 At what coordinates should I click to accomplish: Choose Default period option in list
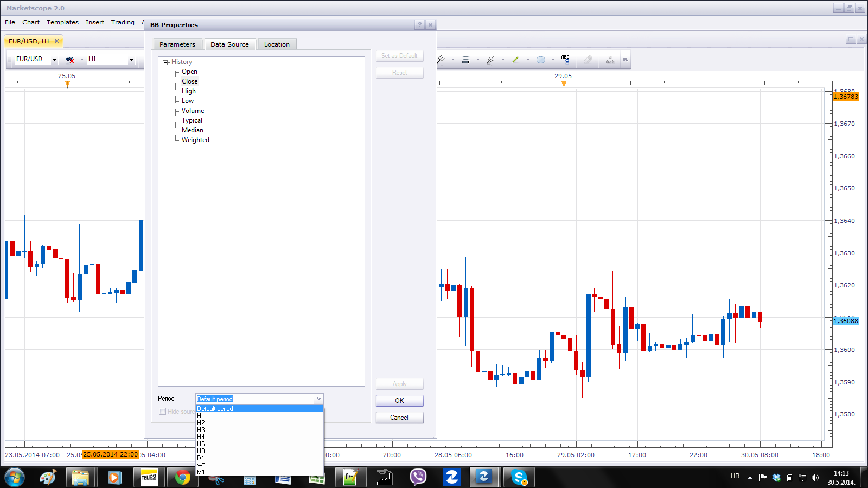(259, 409)
